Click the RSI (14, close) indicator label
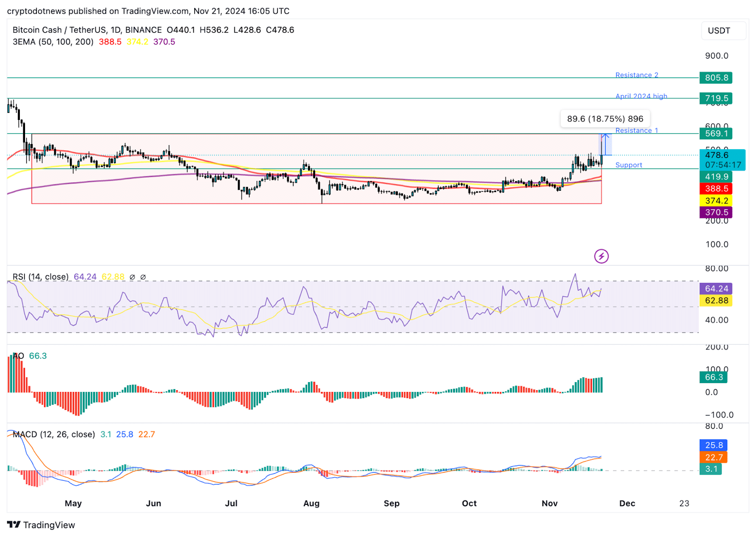756x537 pixels. tap(41, 277)
